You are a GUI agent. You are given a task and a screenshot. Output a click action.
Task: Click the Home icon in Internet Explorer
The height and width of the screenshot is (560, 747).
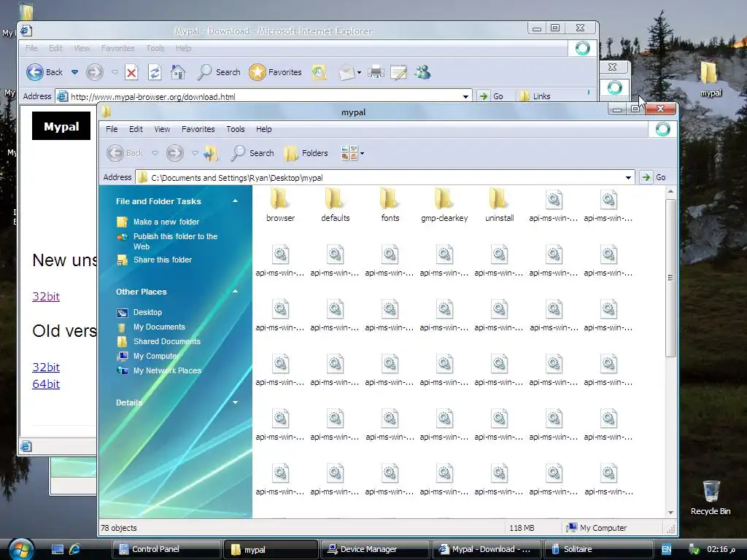[x=178, y=72]
